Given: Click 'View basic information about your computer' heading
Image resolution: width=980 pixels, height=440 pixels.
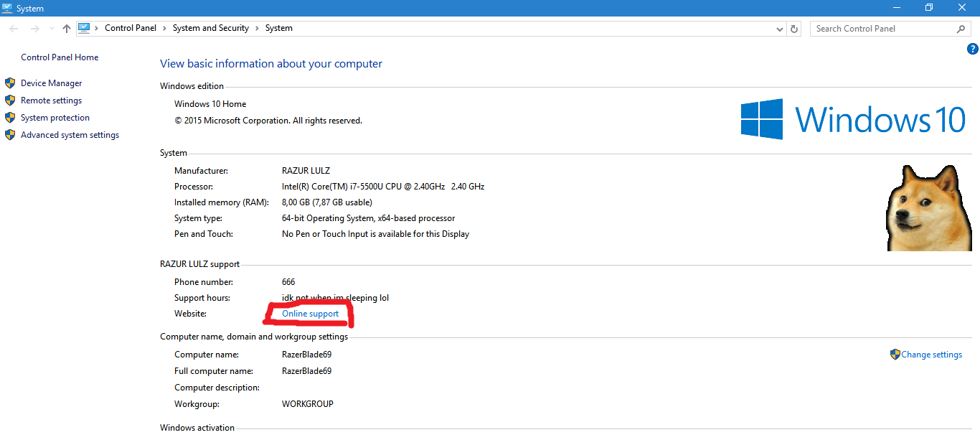Looking at the screenshot, I should (271, 64).
